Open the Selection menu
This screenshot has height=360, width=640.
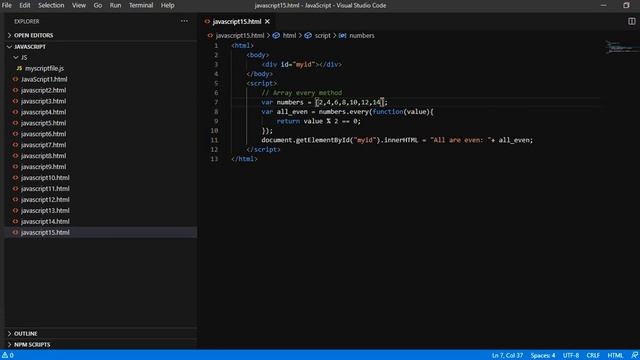pyautogui.click(x=51, y=5)
